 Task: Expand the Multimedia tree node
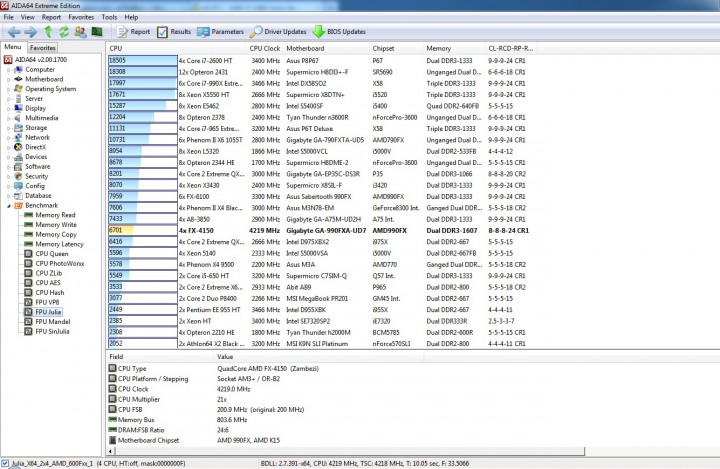[8, 118]
